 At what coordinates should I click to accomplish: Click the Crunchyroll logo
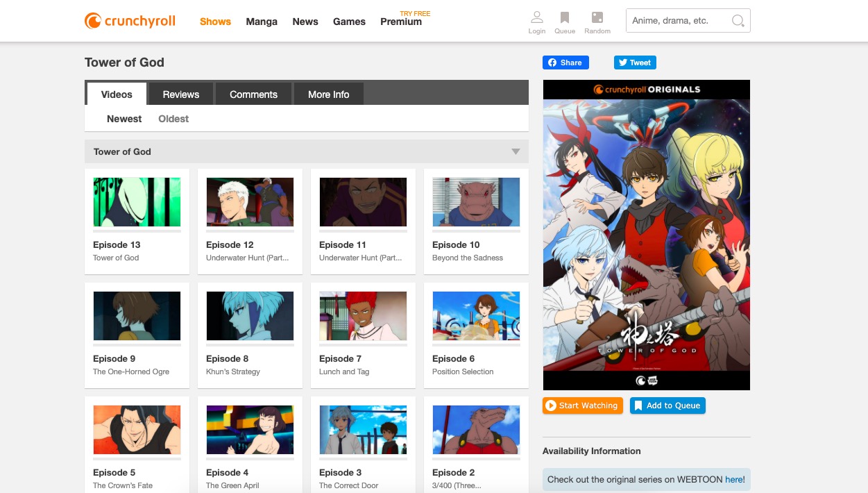(129, 21)
